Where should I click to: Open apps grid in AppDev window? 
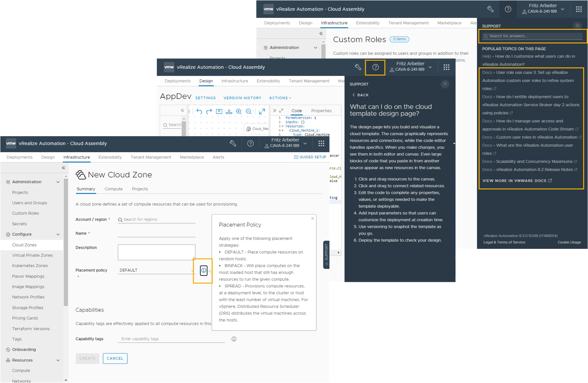(x=446, y=67)
